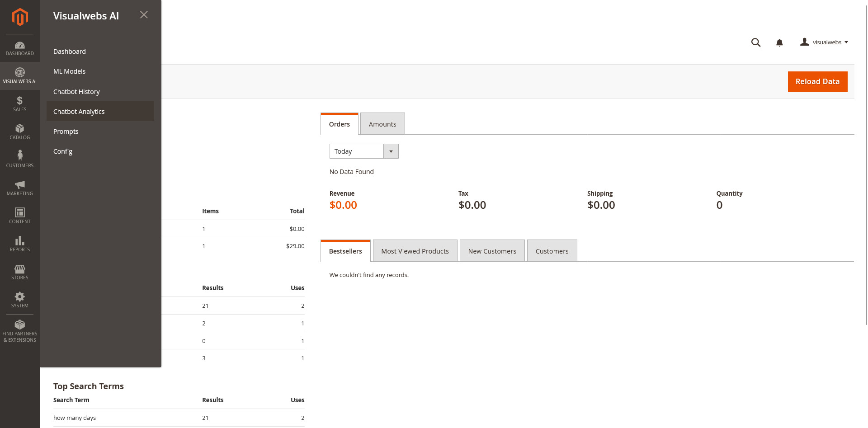The image size is (868, 428).
Task: Click the 'how many days' search term row
Action: [x=179, y=418]
